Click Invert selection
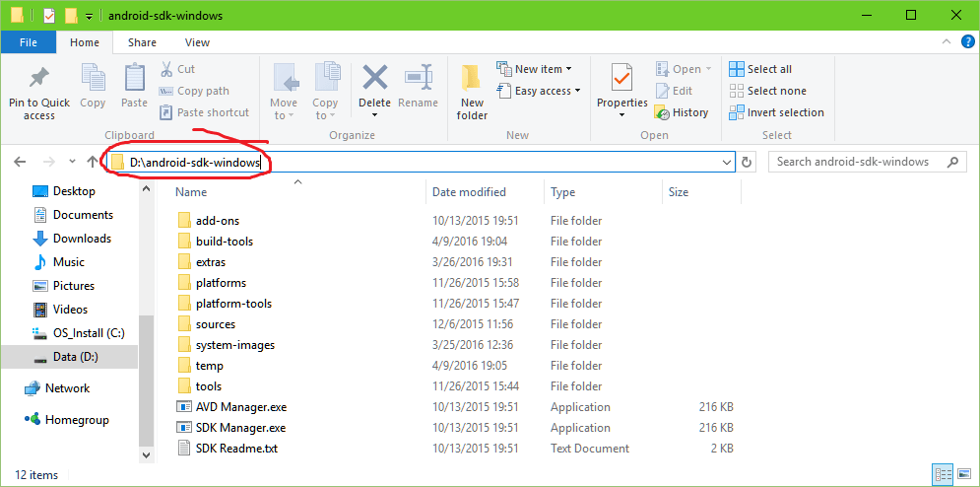980x487 pixels. tap(776, 112)
